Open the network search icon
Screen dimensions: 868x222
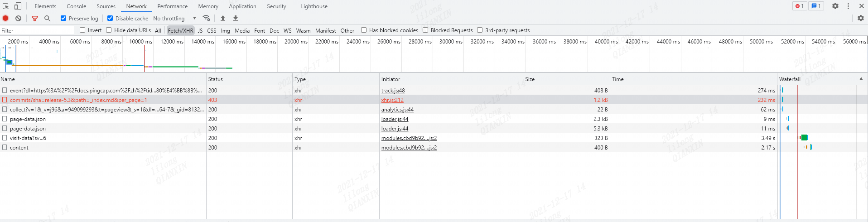pos(47,18)
